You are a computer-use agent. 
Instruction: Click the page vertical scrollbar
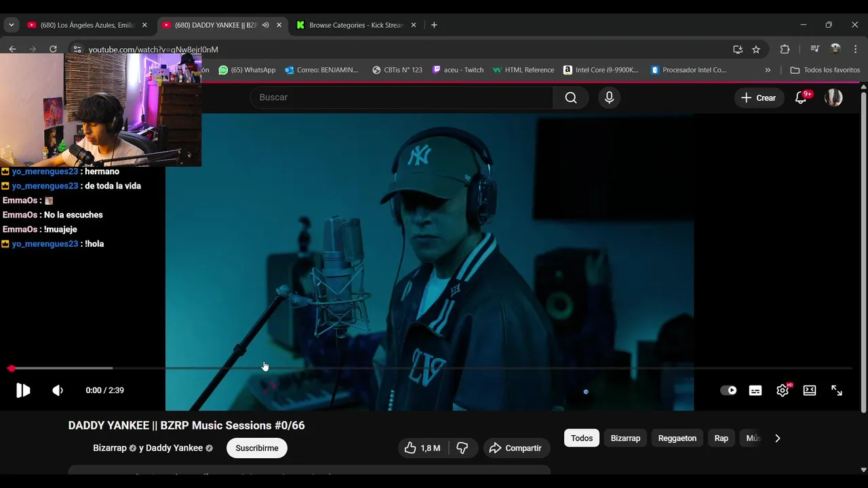(x=863, y=252)
